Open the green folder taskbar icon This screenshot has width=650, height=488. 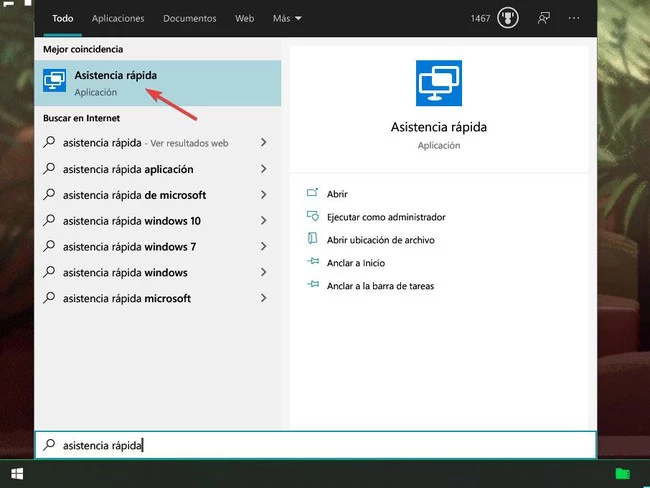click(x=623, y=473)
